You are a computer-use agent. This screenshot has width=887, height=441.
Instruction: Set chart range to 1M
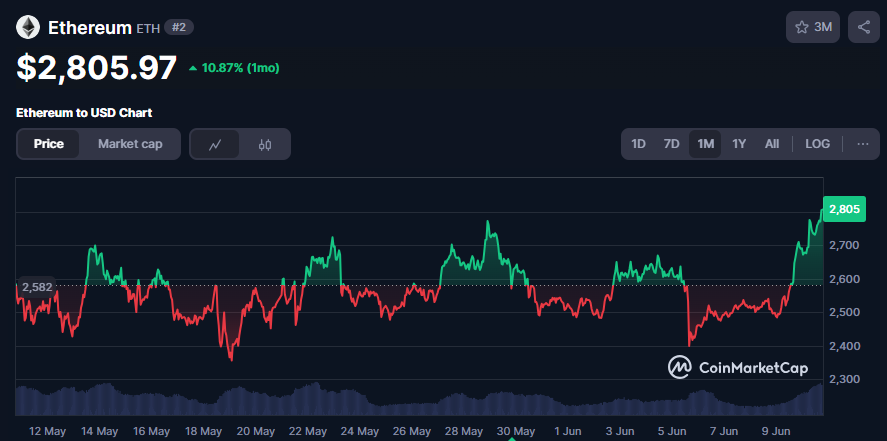[705, 144]
